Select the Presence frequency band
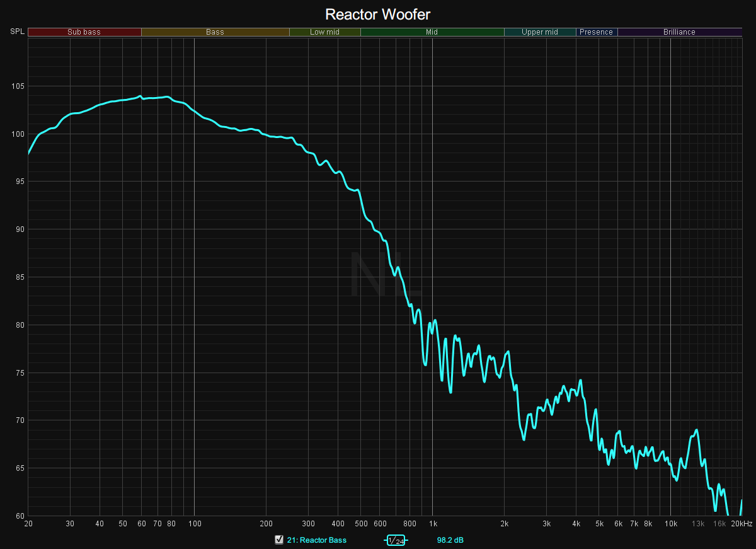The width and height of the screenshot is (756, 549). [597, 32]
